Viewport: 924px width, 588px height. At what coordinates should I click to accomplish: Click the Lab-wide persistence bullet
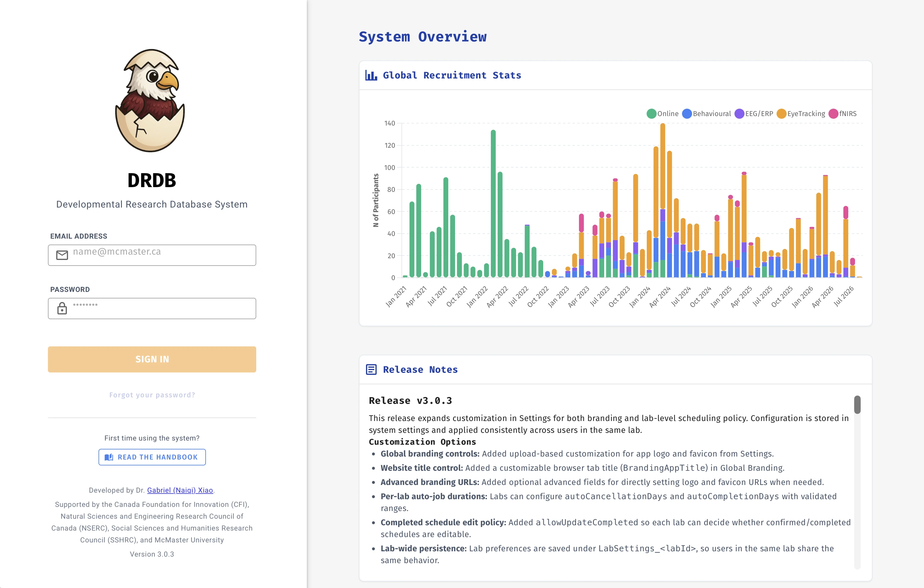[x=607, y=554]
